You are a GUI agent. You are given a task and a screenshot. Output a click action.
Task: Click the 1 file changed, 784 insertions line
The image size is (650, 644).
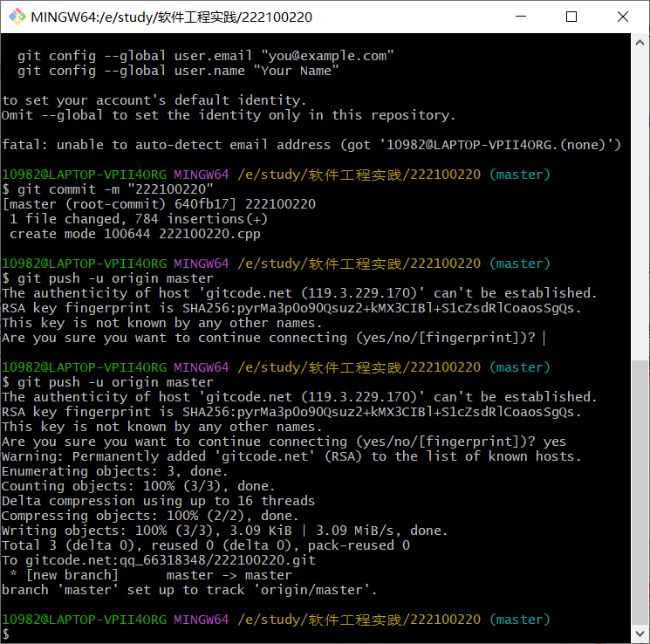pos(139,219)
